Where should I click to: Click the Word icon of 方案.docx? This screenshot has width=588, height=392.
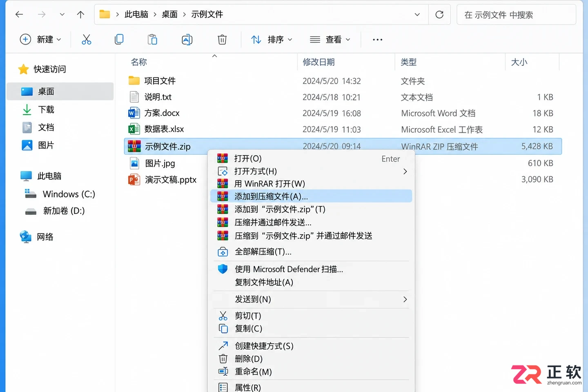[x=134, y=113]
